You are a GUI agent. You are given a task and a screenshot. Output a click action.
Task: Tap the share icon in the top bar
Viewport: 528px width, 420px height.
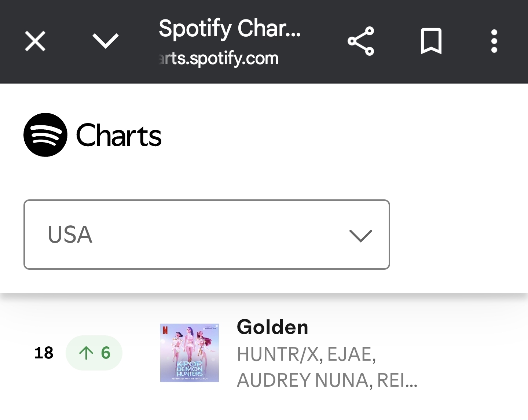point(361,41)
